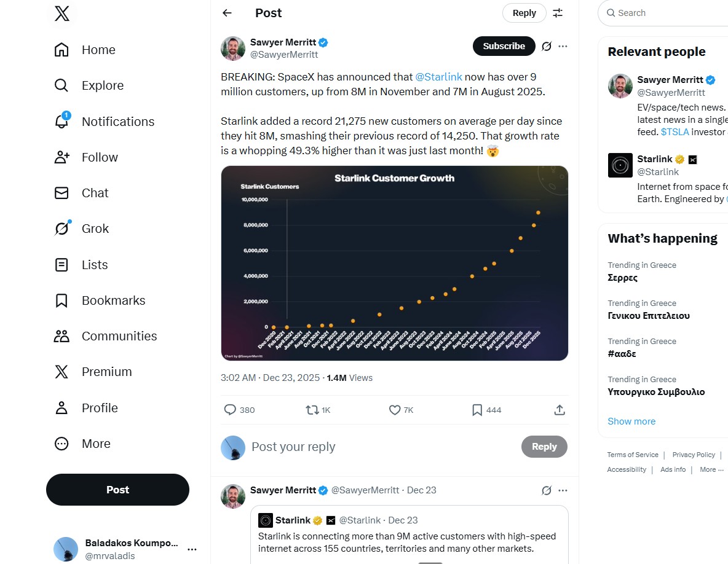The width and height of the screenshot is (728, 564).
Task: Open the reply comments icon
Action: coord(230,410)
